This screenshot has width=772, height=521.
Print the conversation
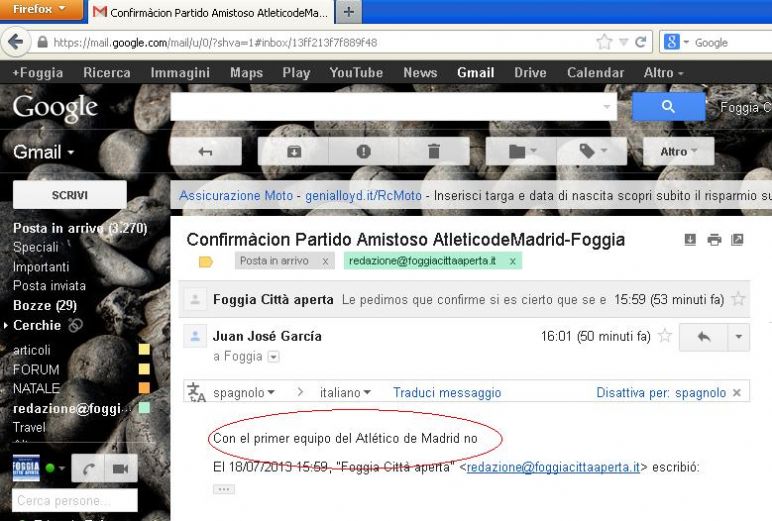[x=714, y=240]
